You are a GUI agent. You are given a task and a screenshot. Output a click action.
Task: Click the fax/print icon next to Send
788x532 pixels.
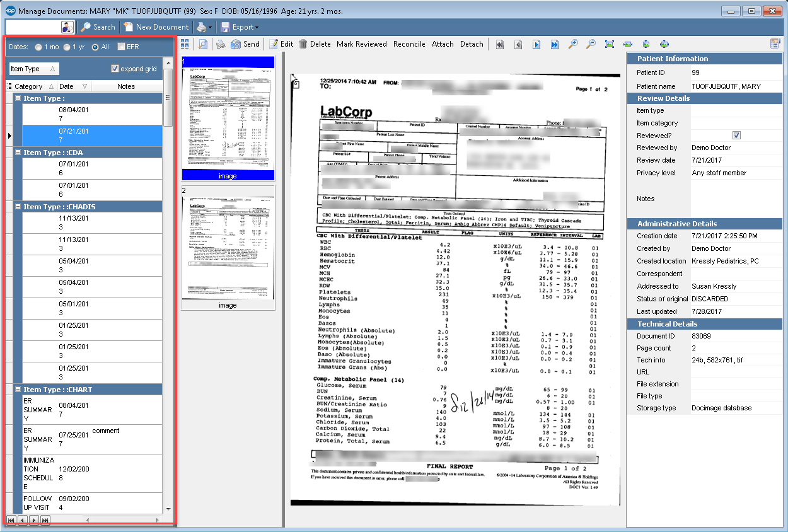221,44
